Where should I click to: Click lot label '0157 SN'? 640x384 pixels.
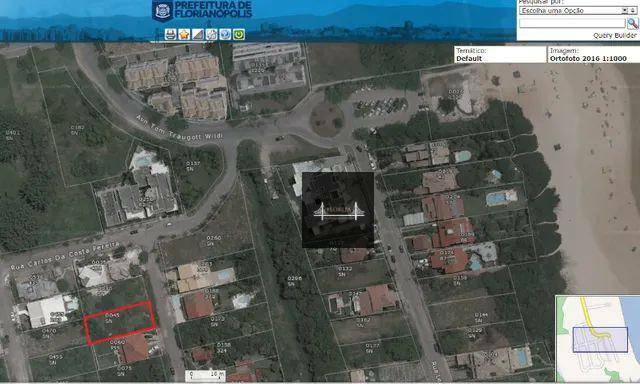click(x=193, y=166)
